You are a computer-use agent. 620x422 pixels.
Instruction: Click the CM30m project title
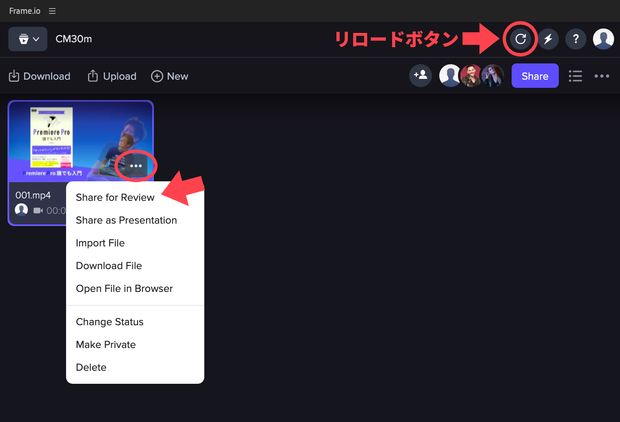(x=74, y=39)
